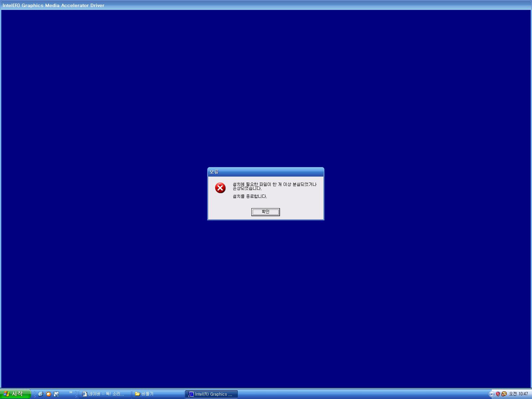This screenshot has height=399, width=532.
Task: Click the '설치를 종료합니다.' message text
Action: (x=250, y=197)
